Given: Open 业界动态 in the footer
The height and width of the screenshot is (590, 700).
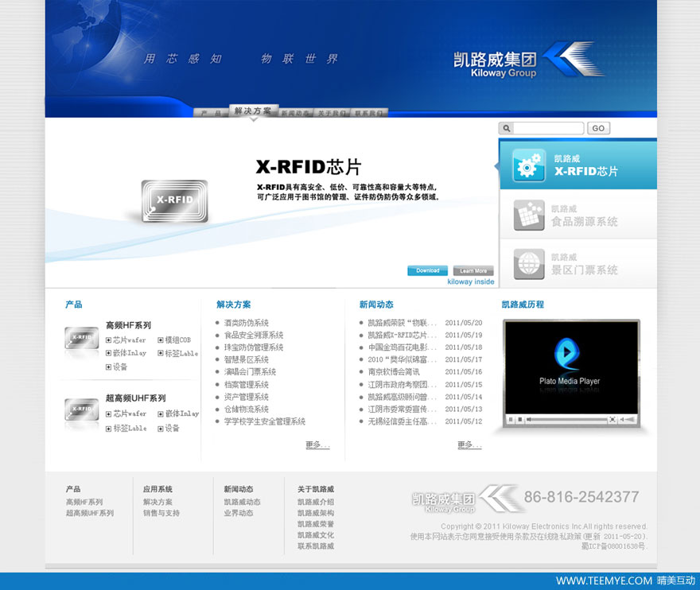Looking at the screenshot, I should tap(239, 513).
